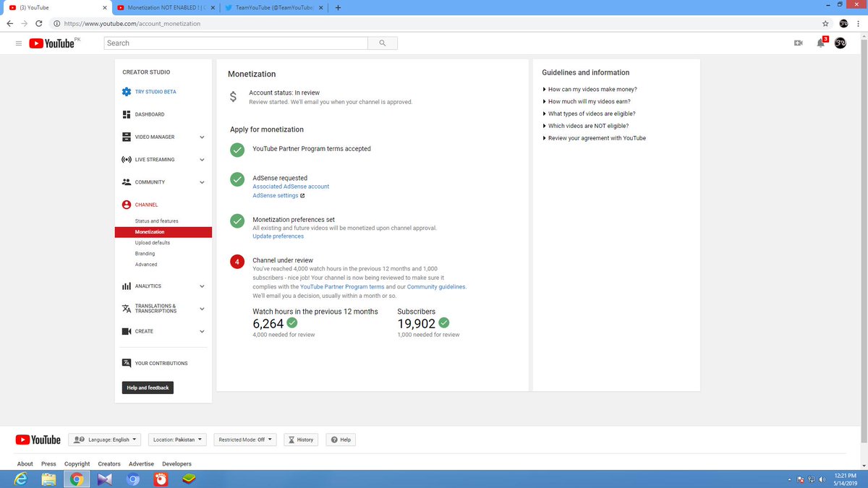Image resolution: width=868 pixels, height=488 pixels.
Task: Open the YouTube hamburger guide menu
Action: click(19, 43)
